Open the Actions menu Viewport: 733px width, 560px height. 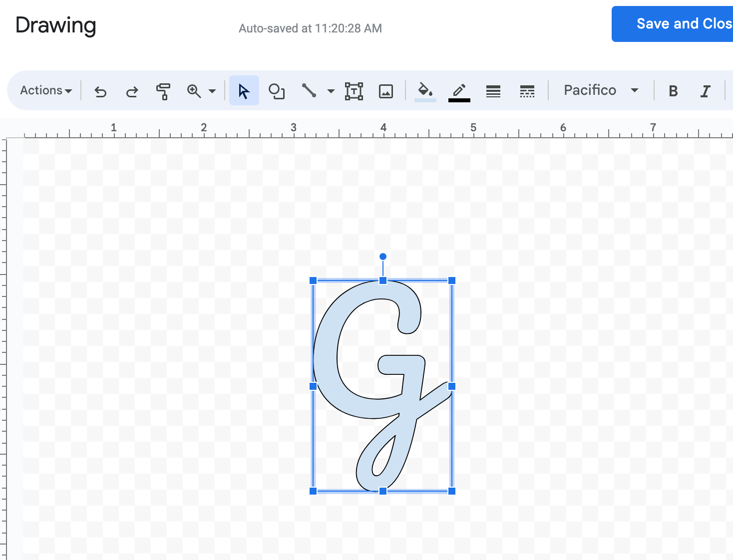click(46, 90)
